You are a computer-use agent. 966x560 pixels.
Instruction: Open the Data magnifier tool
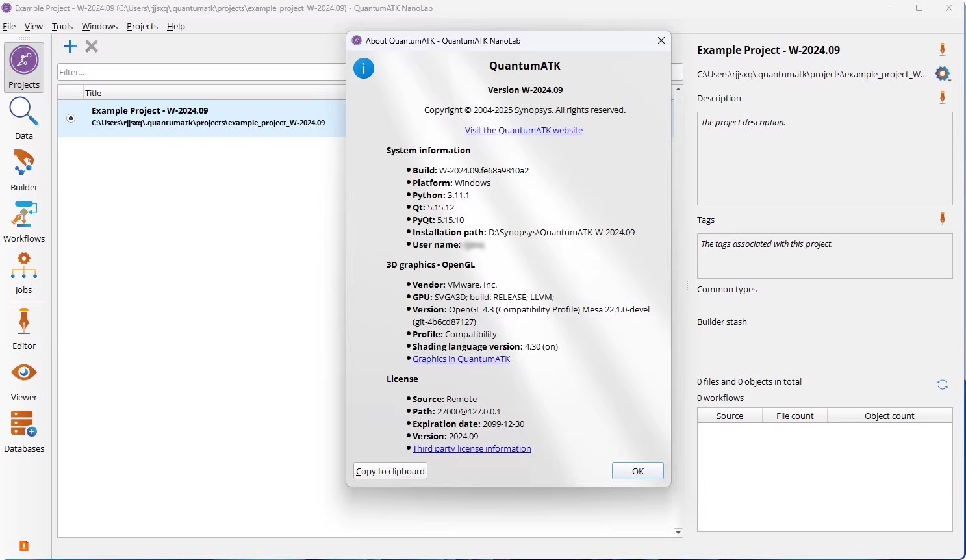24,118
